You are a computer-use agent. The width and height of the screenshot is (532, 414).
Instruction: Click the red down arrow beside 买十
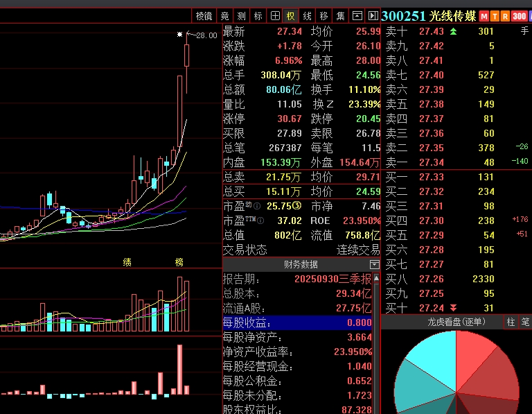click(453, 308)
